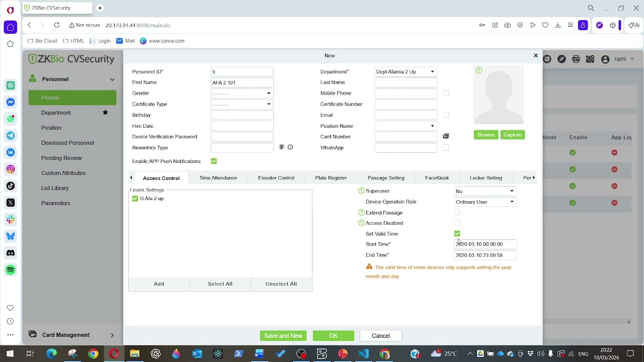
Task: Toggle Enable APP Push Notifications checkbox
Action: click(214, 161)
